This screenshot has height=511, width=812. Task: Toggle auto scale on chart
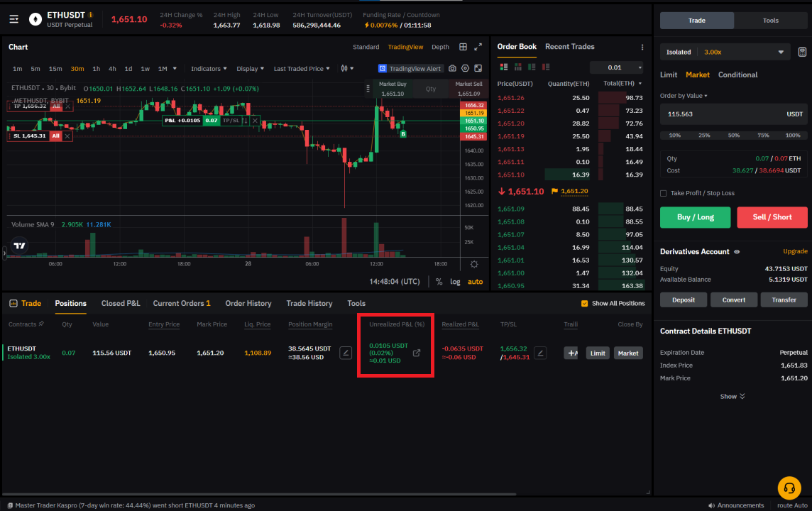pyautogui.click(x=475, y=282)
